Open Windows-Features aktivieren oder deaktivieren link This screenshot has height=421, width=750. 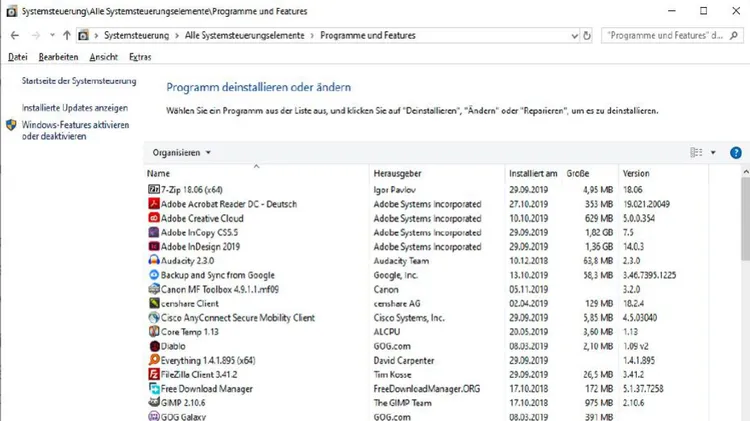[75, 131]
